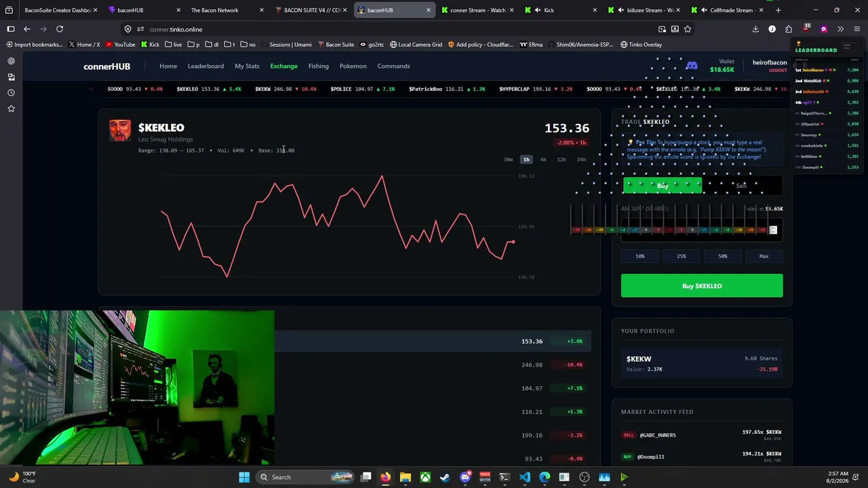Click the $KEKLEO avatar image
The height and width of the screenshot is (488, 868).
tap(120, 131)
